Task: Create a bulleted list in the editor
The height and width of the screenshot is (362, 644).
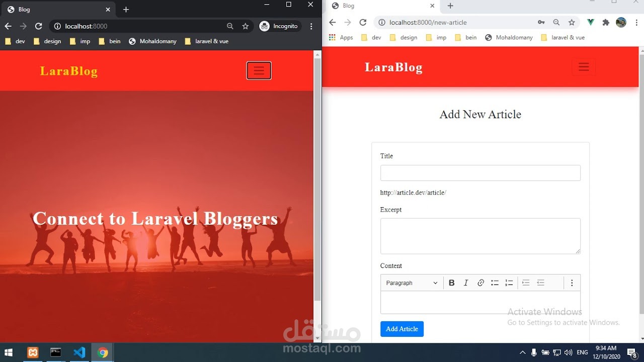Action: [495, 283]
